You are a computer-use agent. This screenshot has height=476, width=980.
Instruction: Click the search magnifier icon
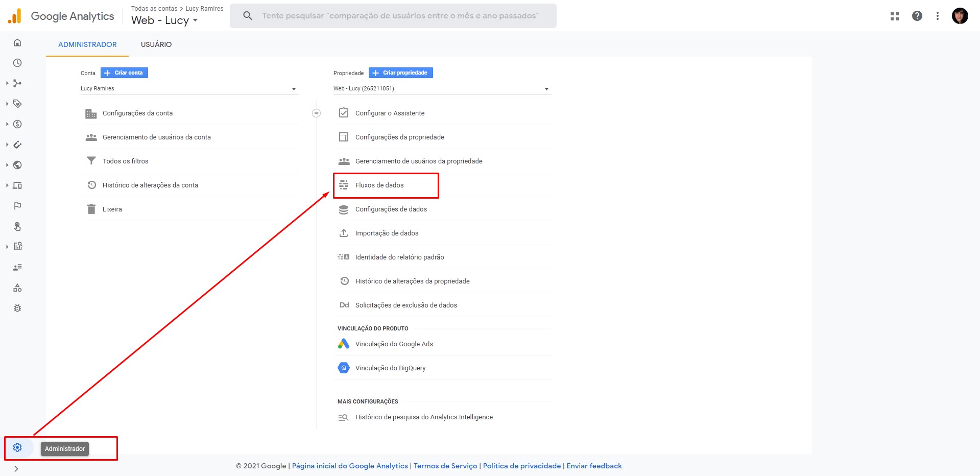tap(248, 16)
